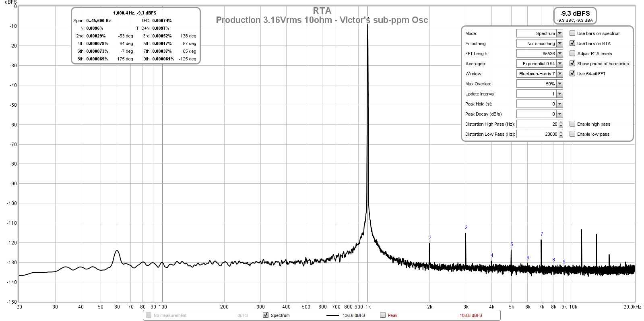Image resolution: width=644 pixels, height=321 pixels.
Task: Increment Distortion Low Pass with up arrow
Action: pos(561,133)
